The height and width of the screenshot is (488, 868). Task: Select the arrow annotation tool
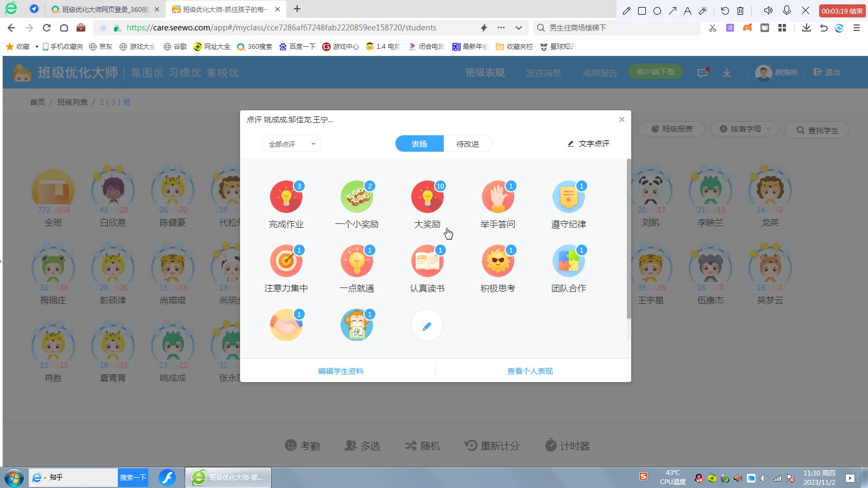[672, 10]
